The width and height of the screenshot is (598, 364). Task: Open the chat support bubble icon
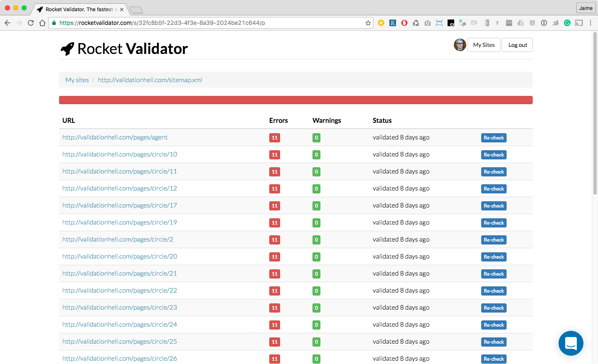(571, 343)
